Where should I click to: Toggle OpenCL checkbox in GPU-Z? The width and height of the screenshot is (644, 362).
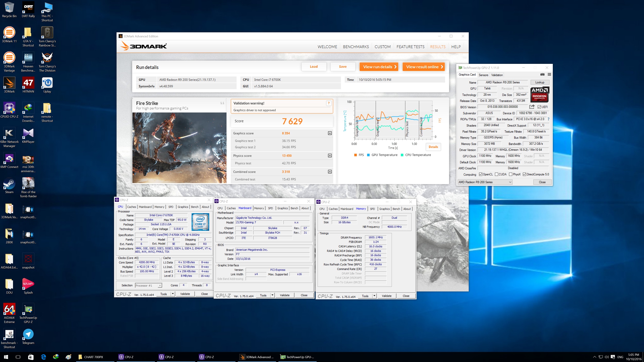point(480,174)
